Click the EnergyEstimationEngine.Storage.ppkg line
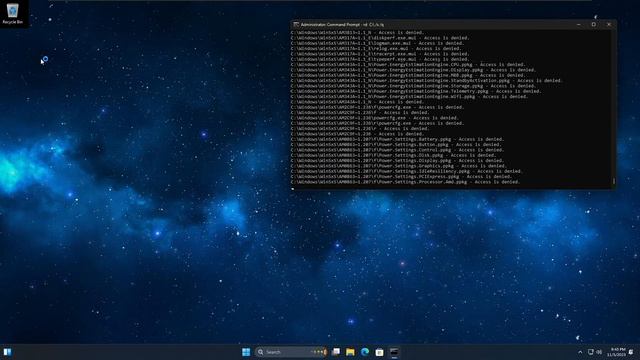640x360 pixels. click(x=413, y=86)
